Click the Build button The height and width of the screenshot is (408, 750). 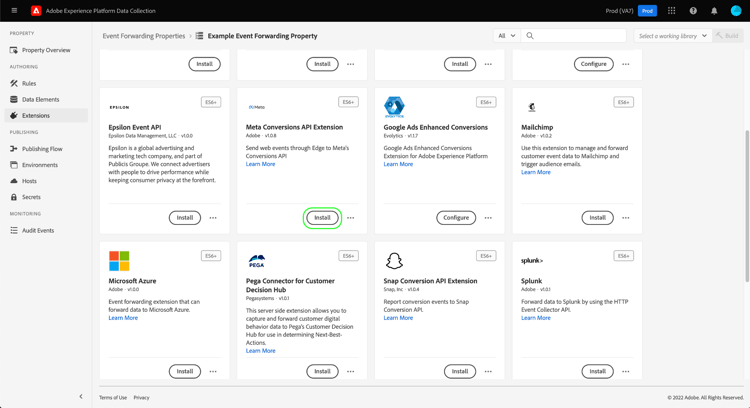pos(727,36)
